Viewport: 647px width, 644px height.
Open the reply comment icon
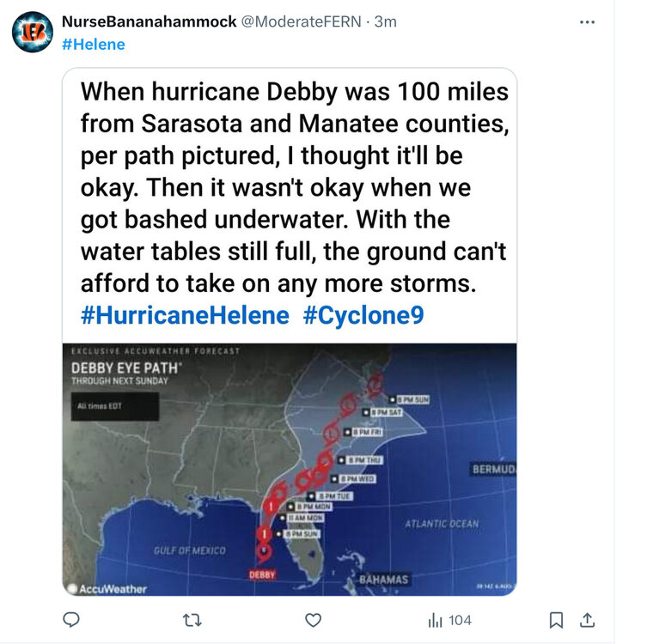(x=71, y=620)
